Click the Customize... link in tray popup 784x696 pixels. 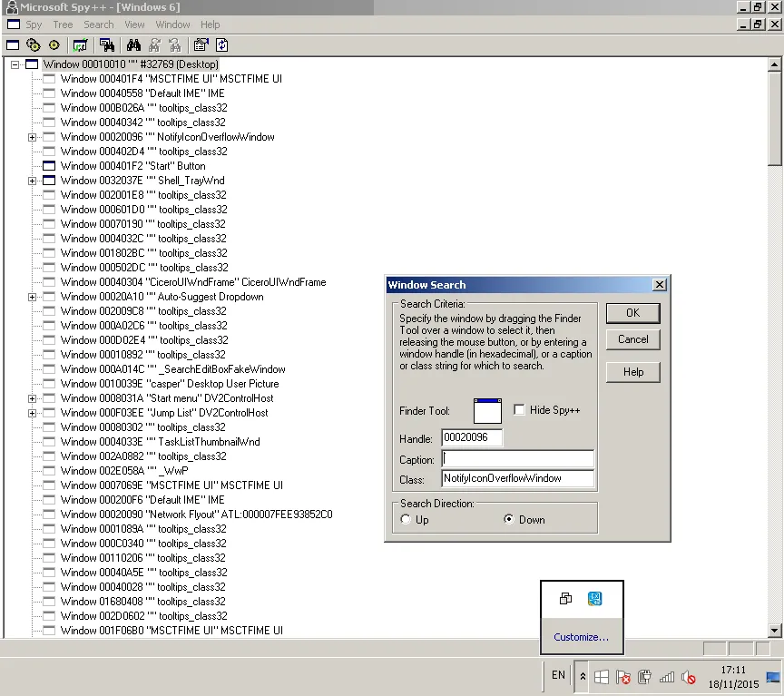[581, 637]
